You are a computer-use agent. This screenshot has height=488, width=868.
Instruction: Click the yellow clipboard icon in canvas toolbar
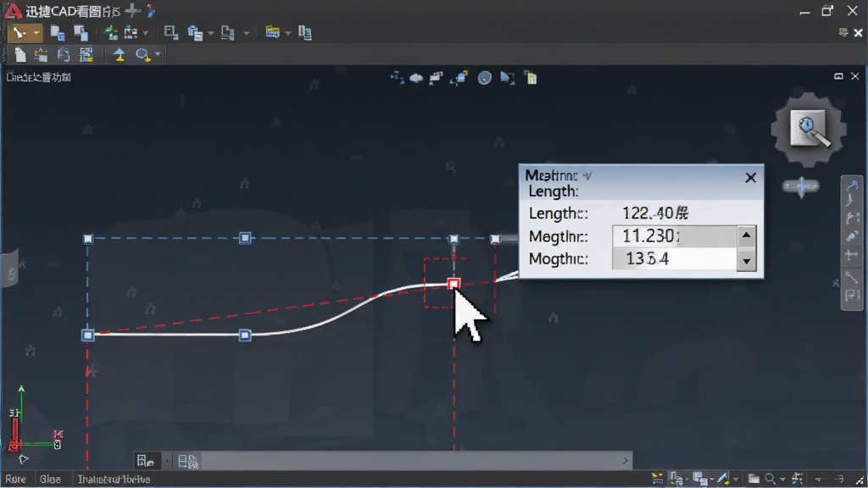click(x=531, y=78)
